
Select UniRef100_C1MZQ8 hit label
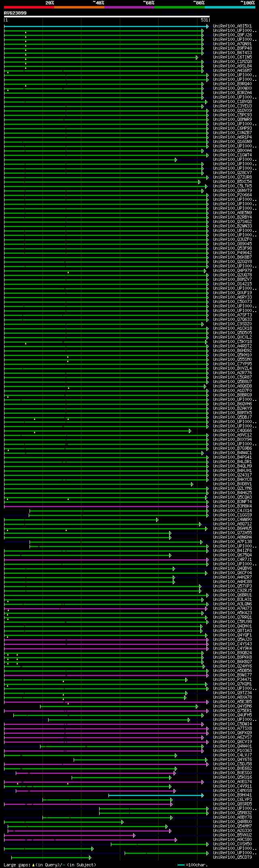[232, 62]
